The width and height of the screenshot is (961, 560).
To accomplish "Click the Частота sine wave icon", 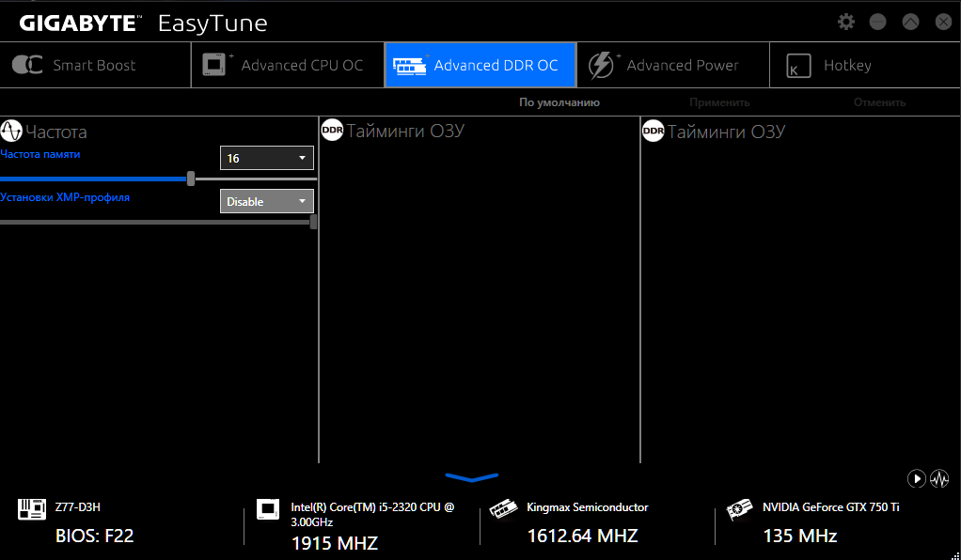I will click(x=11, y=132).
